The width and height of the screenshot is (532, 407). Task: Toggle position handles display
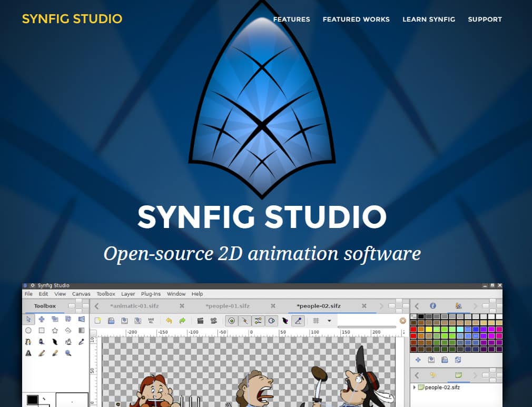click(x=232, y=321)
